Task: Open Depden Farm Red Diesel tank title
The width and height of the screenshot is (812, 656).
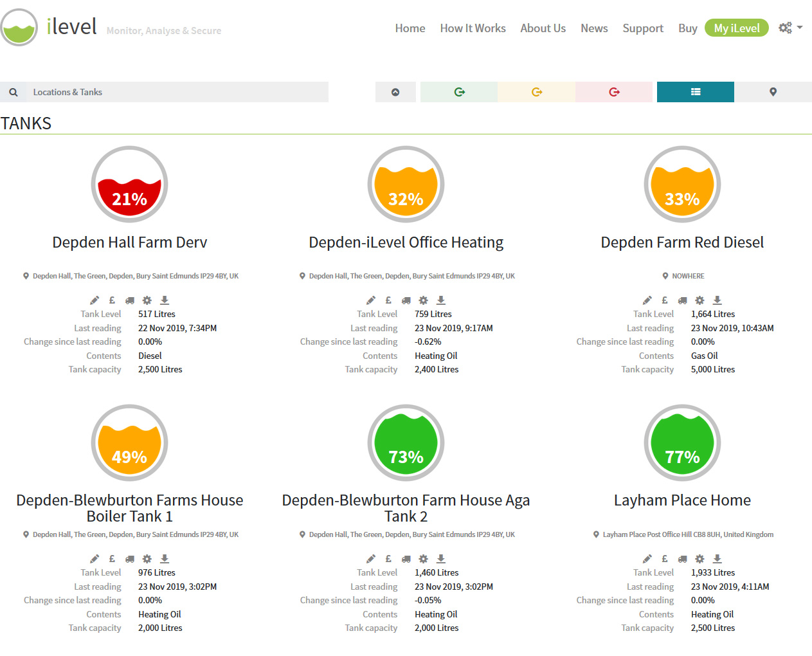Action: click(x=682, y=242)
